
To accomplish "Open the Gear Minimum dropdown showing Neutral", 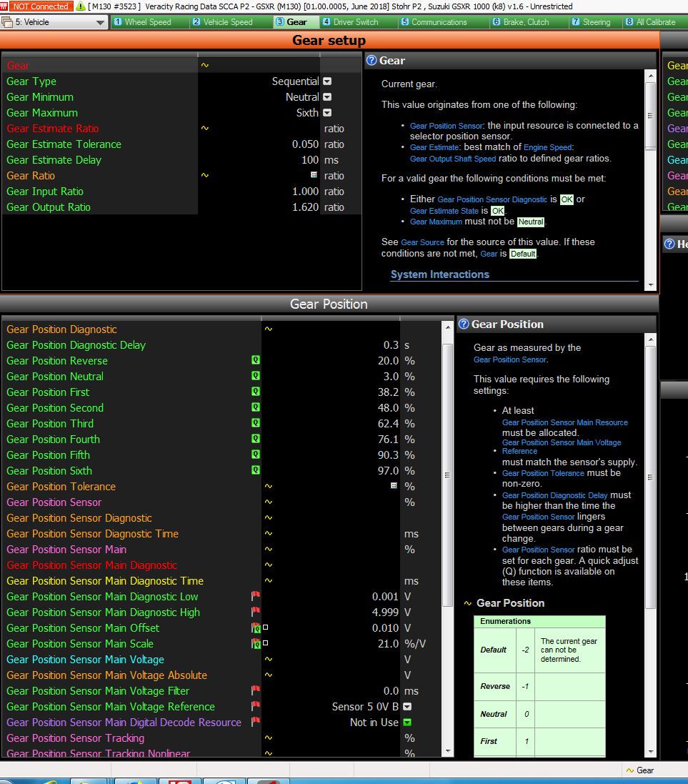I will [327, 97].
